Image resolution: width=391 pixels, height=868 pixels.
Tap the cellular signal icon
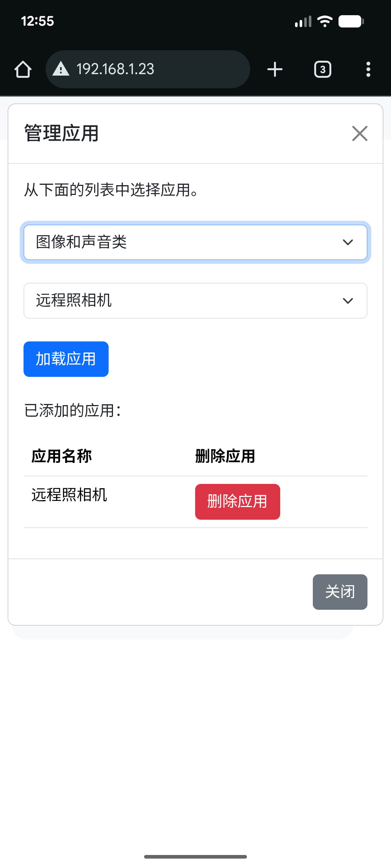303,22
